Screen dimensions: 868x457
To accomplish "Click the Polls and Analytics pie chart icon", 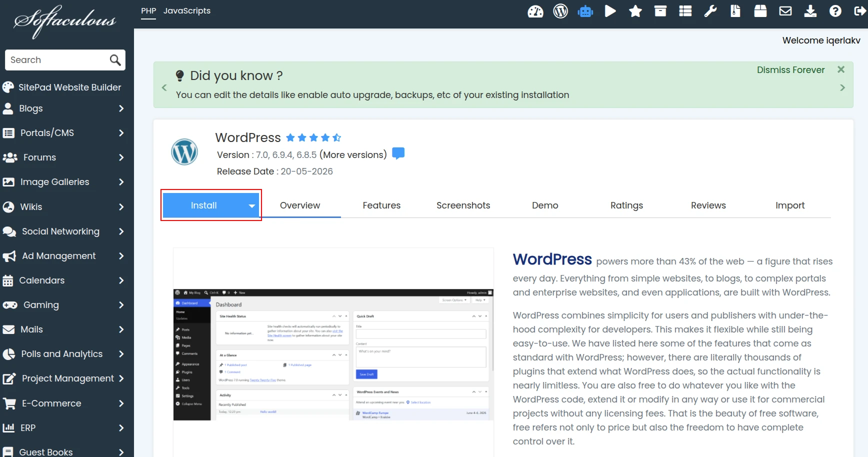I will (x=9, y=354).
